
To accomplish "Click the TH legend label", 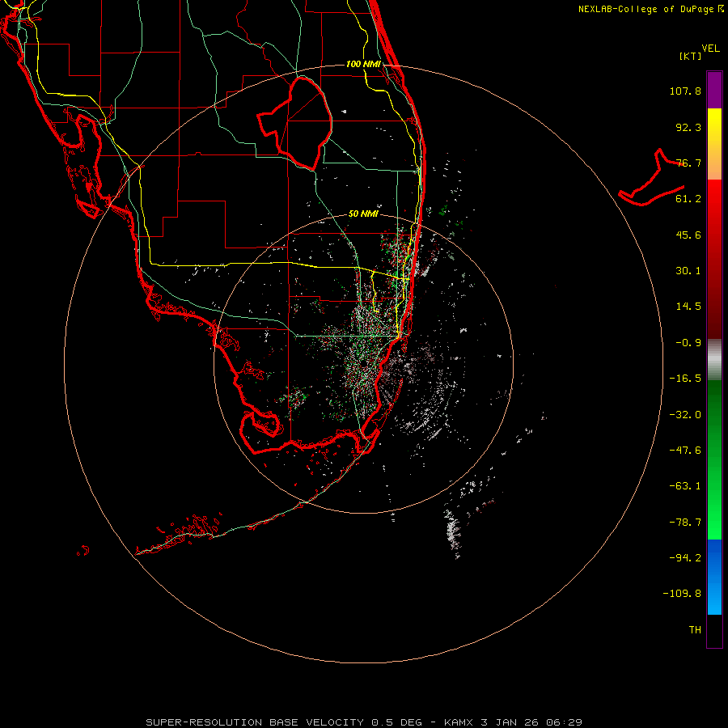I will tap(695, 630).
